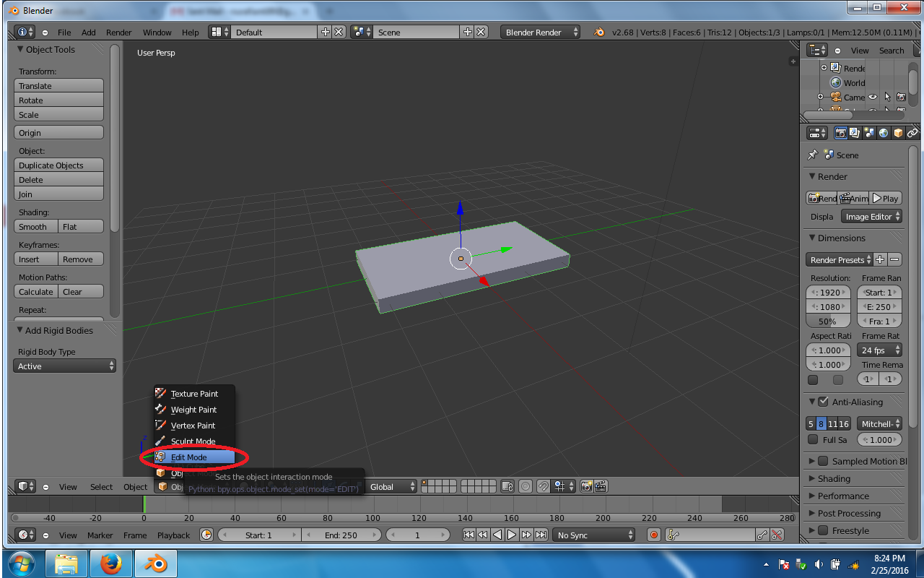Delete keyframe using crossed key icon

tap(777, 535)
